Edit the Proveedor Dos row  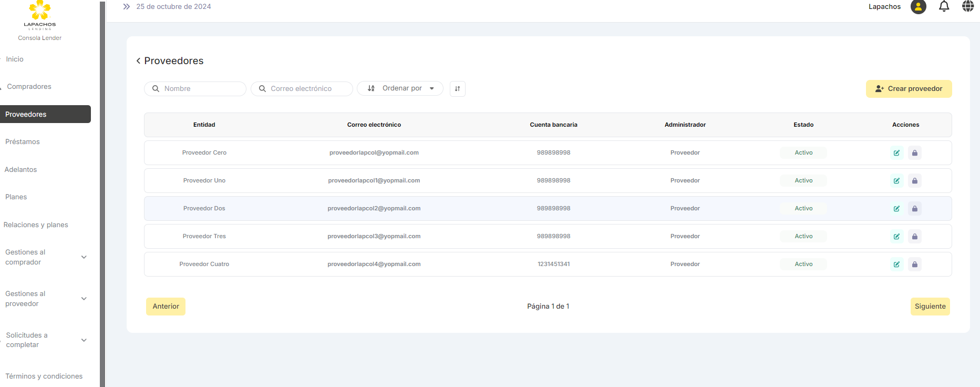tap(896, 209)
